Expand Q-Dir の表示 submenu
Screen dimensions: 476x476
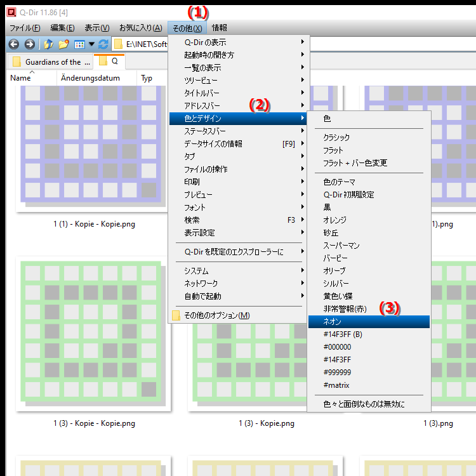pyautogui.click(x=238, y=42)
